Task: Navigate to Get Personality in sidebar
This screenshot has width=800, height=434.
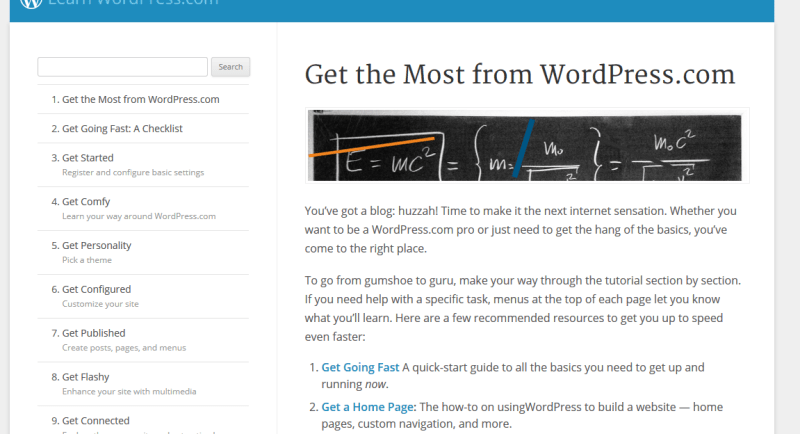Action: (x=96, y=245)
